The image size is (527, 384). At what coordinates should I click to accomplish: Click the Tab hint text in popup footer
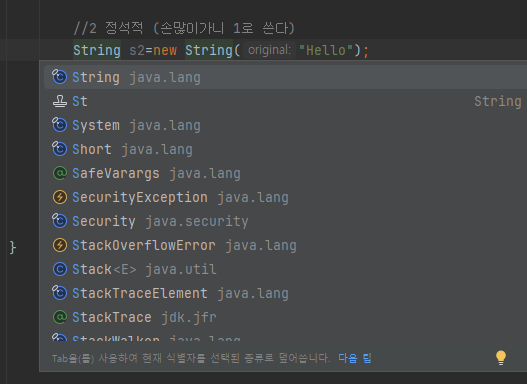coord(191,358)
